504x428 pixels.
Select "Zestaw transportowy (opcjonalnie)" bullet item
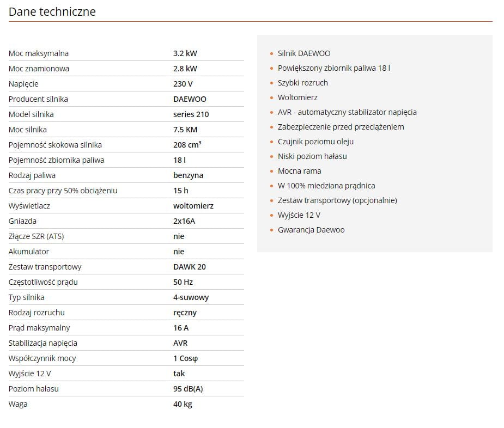tap(337, 200)
